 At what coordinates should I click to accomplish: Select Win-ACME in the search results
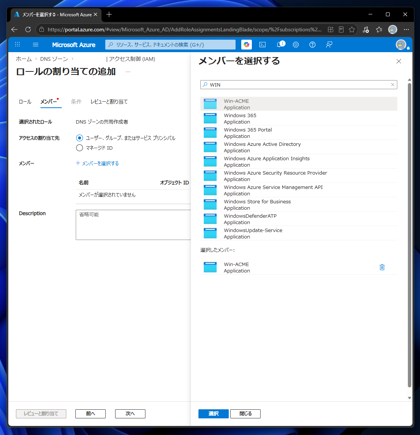299,104
